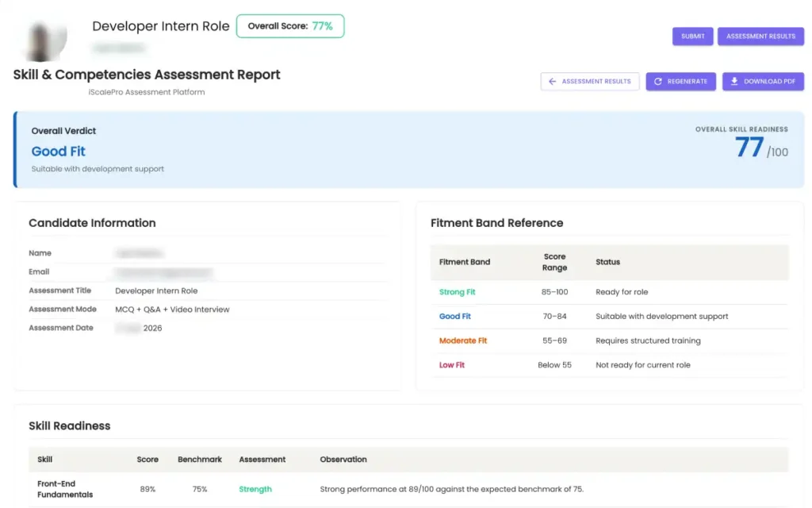This screenshot has width=812, height=508.
Task: Go back via the outlined Assessment Results button
Action: (590, 82)
